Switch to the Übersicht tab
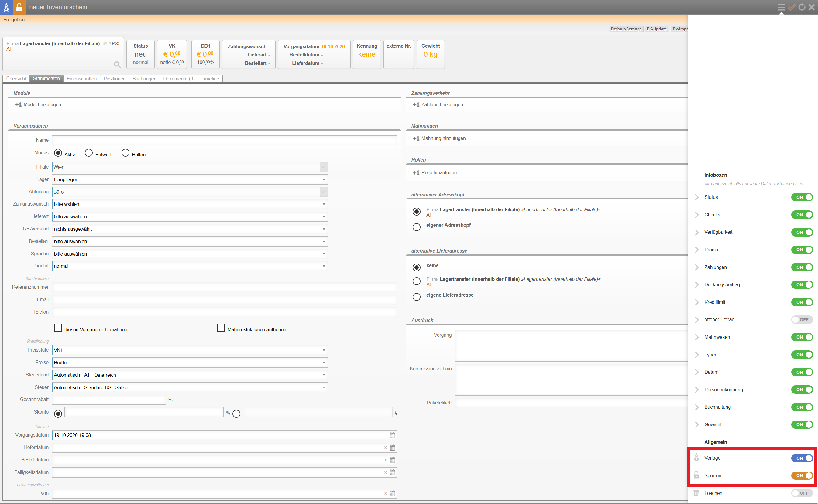The image size is (818, 504). pyautogui.click(x=16, y=79)
